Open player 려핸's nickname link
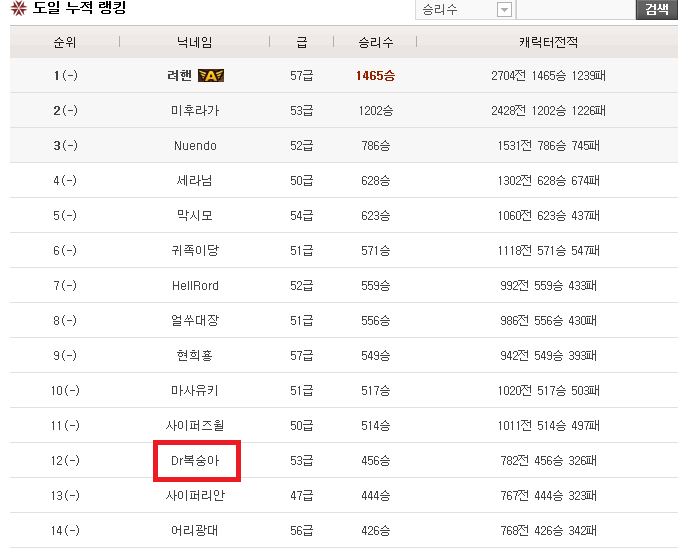678x550 pixels. click(180, 76)
